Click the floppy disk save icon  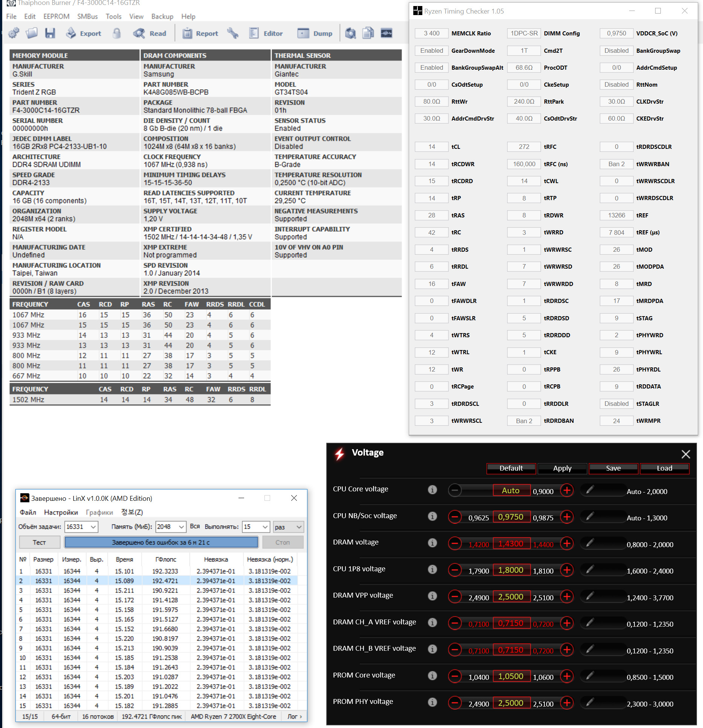coord(50,33)
